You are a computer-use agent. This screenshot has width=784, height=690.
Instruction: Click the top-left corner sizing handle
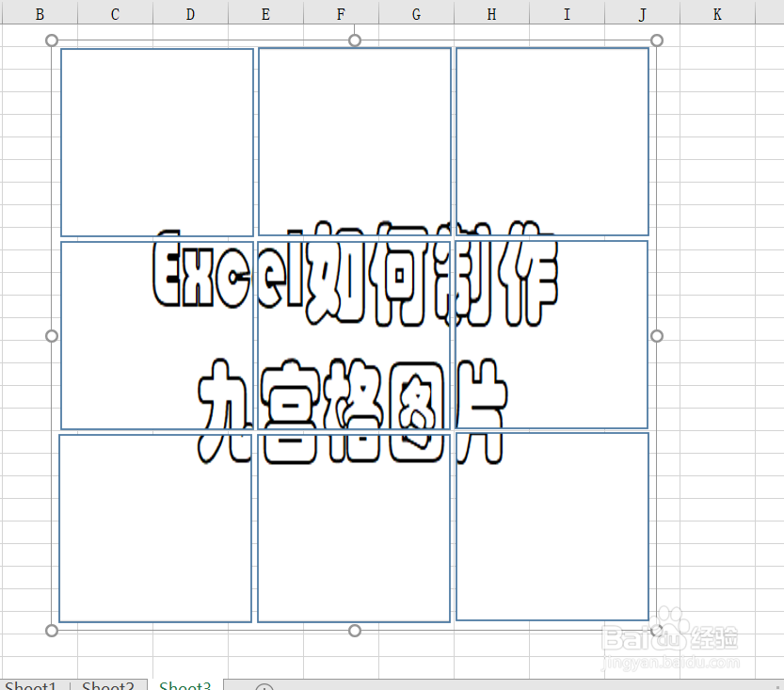click(x=52, y=40)
